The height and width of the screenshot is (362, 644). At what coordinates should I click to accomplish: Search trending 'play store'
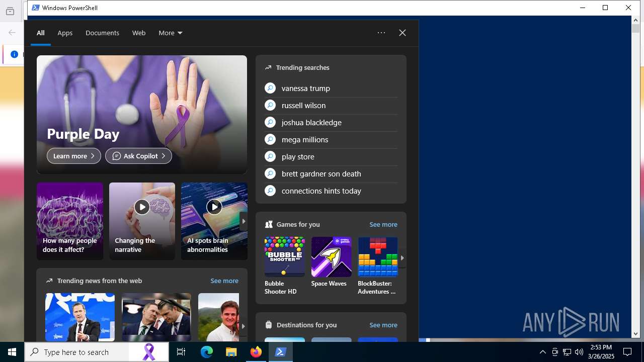(298, 156)
